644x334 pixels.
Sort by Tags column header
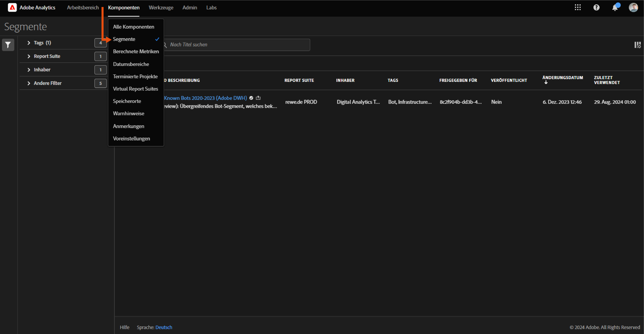(393, 80)
